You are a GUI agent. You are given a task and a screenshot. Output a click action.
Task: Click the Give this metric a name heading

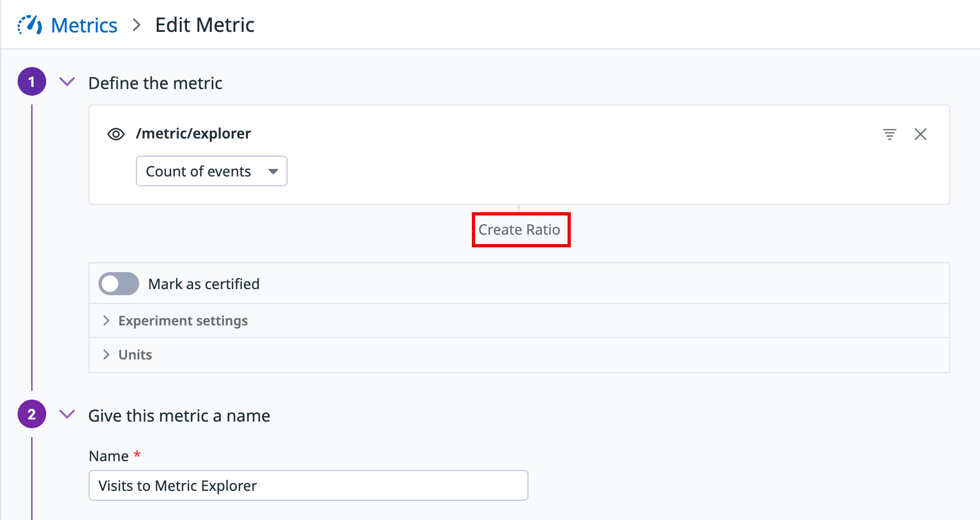click(x=179, y=416)
